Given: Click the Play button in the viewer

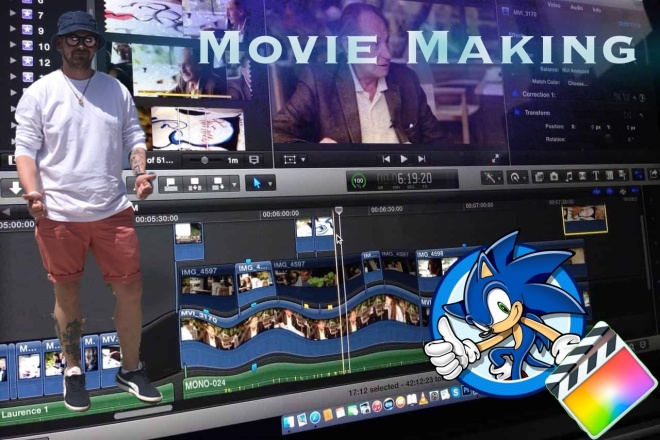Looking at the screenshot, I should tap(404, 159).
